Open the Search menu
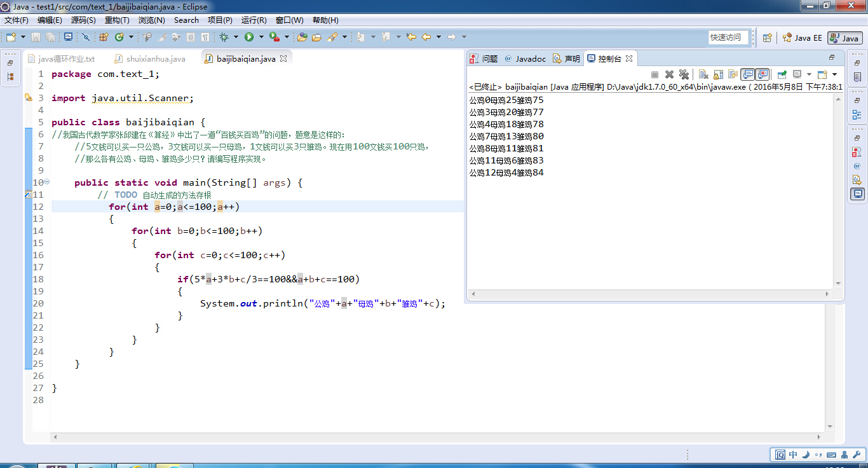Image resolution: width=868 pixels, height=468 pixels. (186, 20)
